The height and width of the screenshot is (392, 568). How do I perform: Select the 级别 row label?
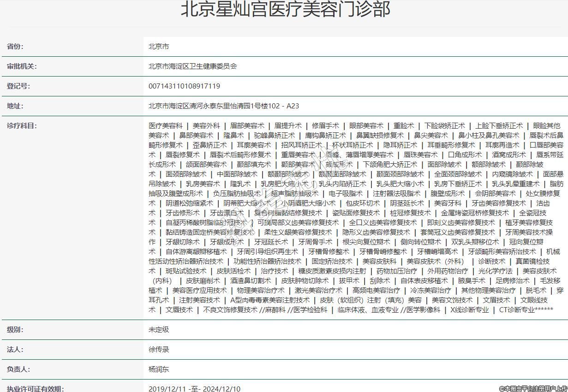[x=15, y=330]
